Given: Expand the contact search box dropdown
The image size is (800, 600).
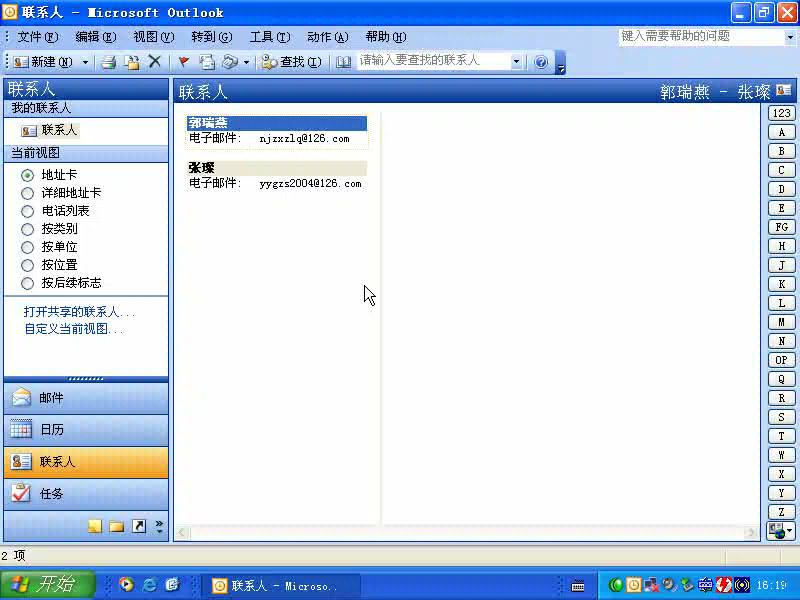Looking at the screenshot, I should pos(516,62).
